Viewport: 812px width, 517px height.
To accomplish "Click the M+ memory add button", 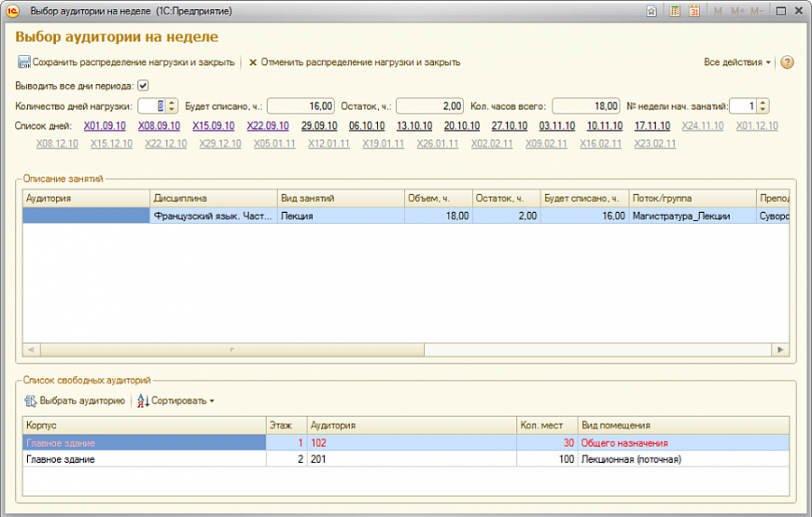I will coord(737,12).
